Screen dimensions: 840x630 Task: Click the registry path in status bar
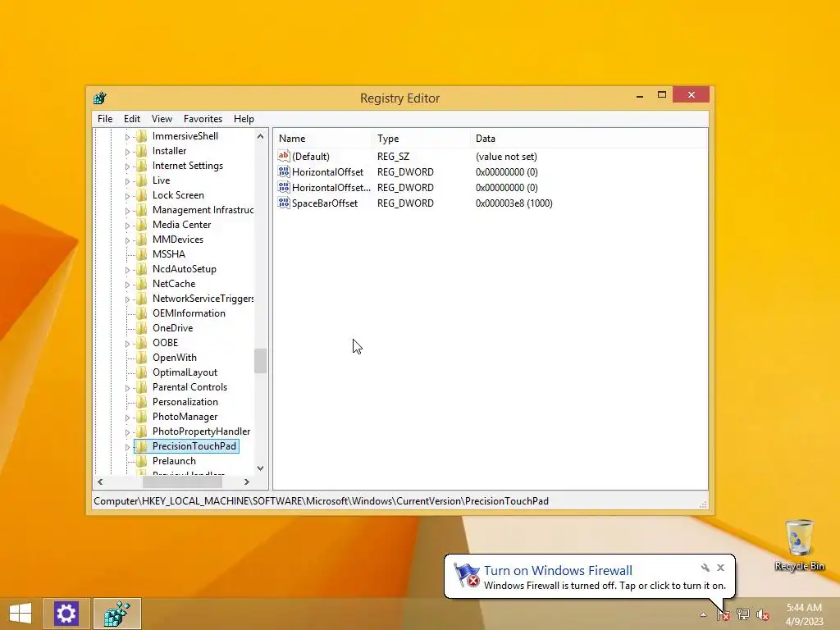(x=321, y=501)
